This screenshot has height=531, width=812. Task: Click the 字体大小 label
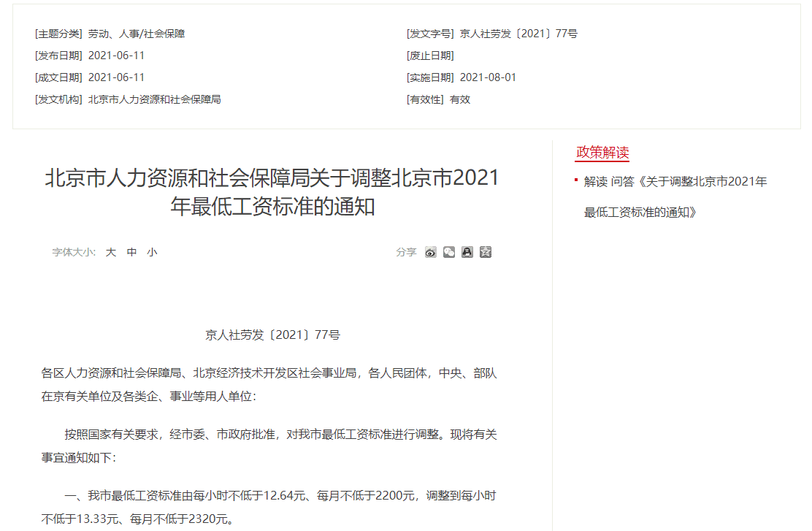click(74, 252)
